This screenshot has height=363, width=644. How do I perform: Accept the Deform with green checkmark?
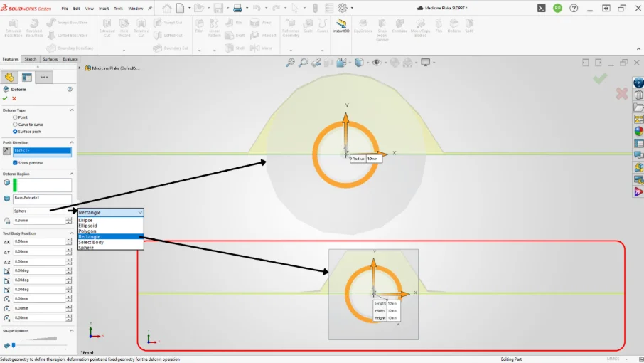pyautogui.click(x=5, y=98)
